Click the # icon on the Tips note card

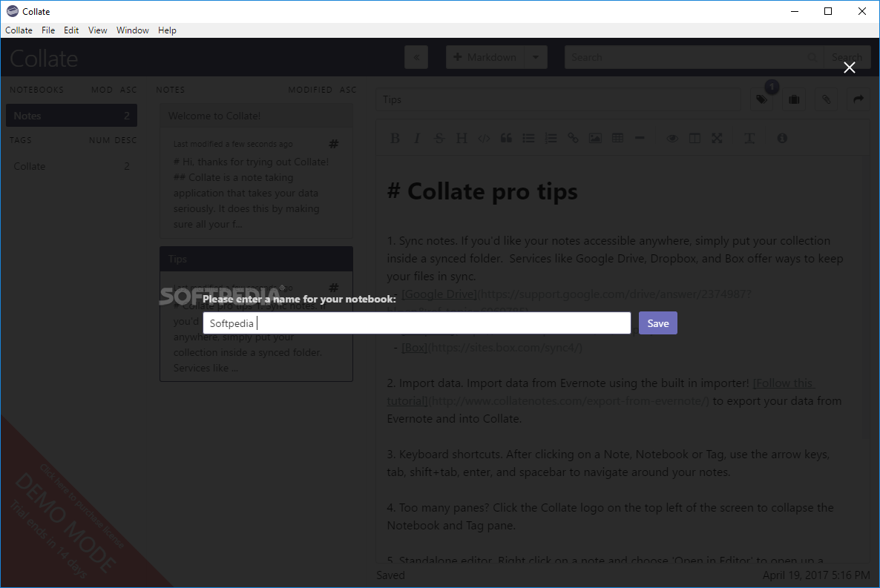pyautogui.click(x=333, y=288)
